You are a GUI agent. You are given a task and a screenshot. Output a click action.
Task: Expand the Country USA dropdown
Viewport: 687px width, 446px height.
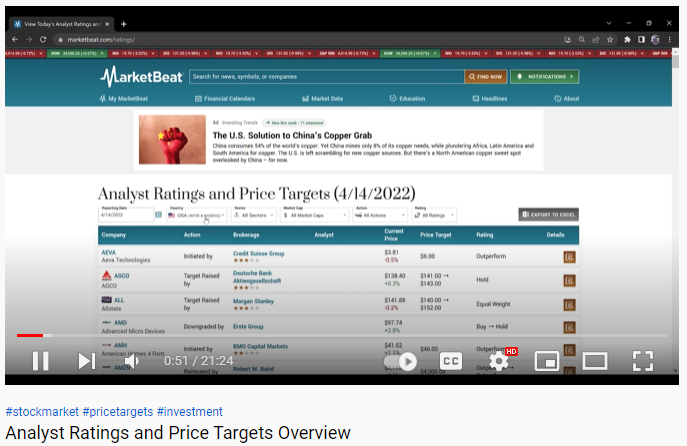point(197,215)
